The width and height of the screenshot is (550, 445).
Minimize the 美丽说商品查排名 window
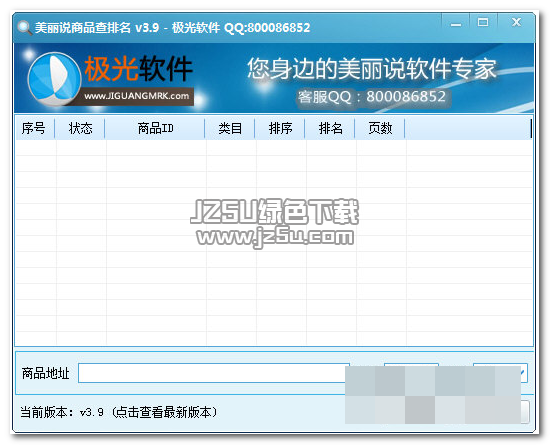point(456,23)
